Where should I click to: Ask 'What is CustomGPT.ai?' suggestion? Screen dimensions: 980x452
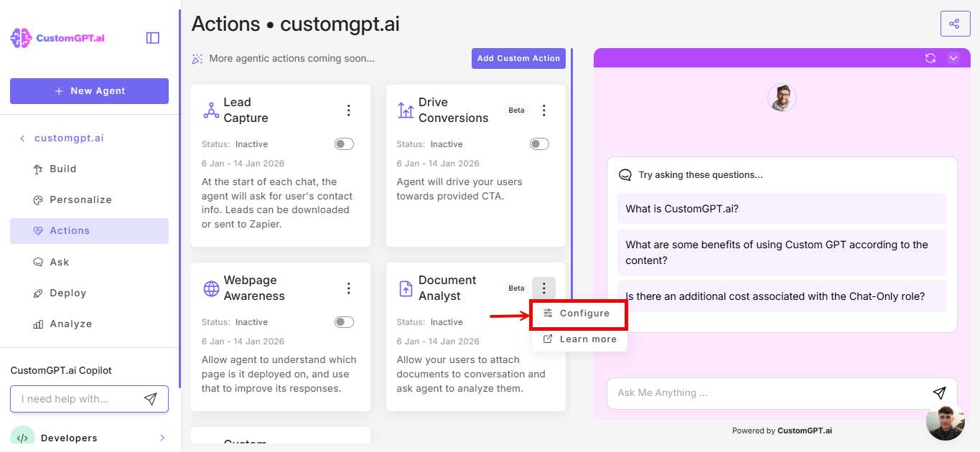point(781,209)
